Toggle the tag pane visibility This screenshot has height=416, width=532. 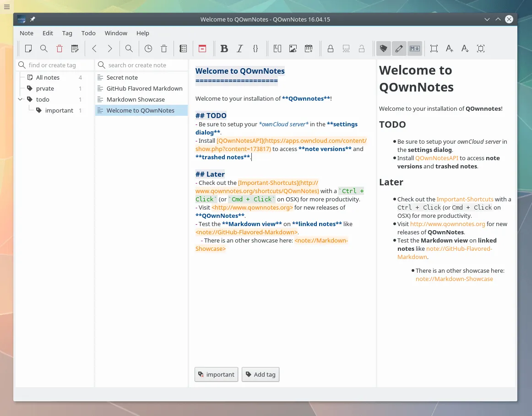pos(383,49)
